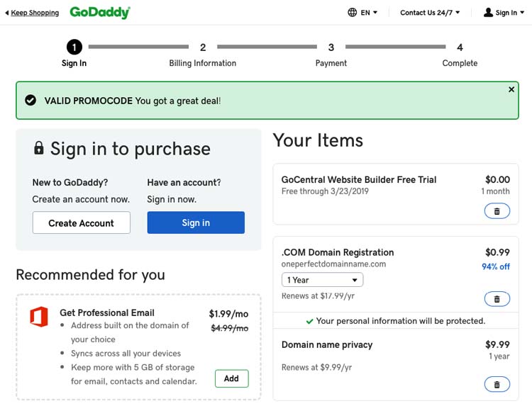Open the Sign In header menu
The image size is (532, 406).
click(x=506, y=12)
